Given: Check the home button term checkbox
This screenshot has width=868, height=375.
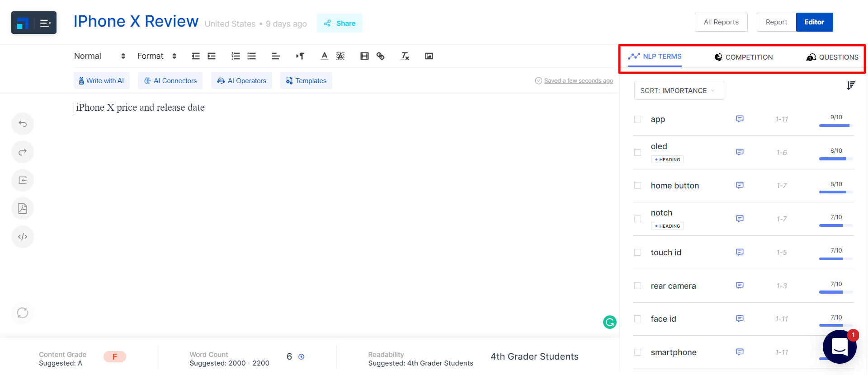Looking at the screenshot, I should [x=637, y=186].
